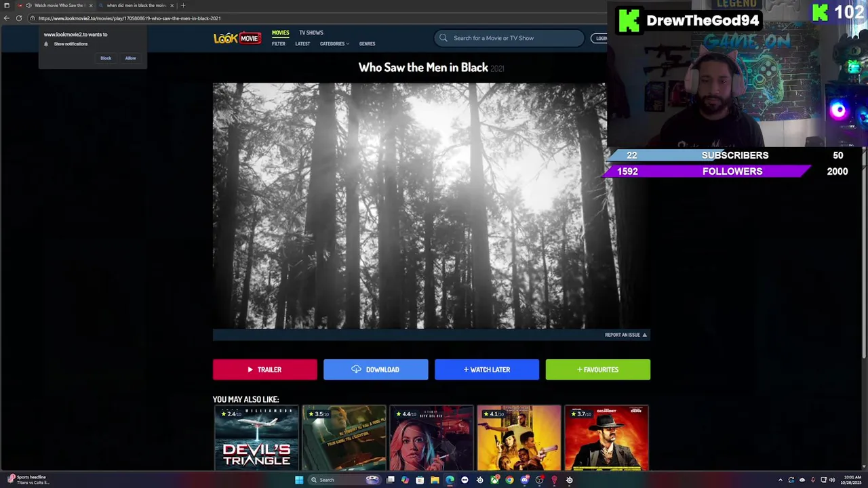Screen dimensions: 868x488
Task: Click the play icon on the Trailer button
Action: (x=250, y=369)
